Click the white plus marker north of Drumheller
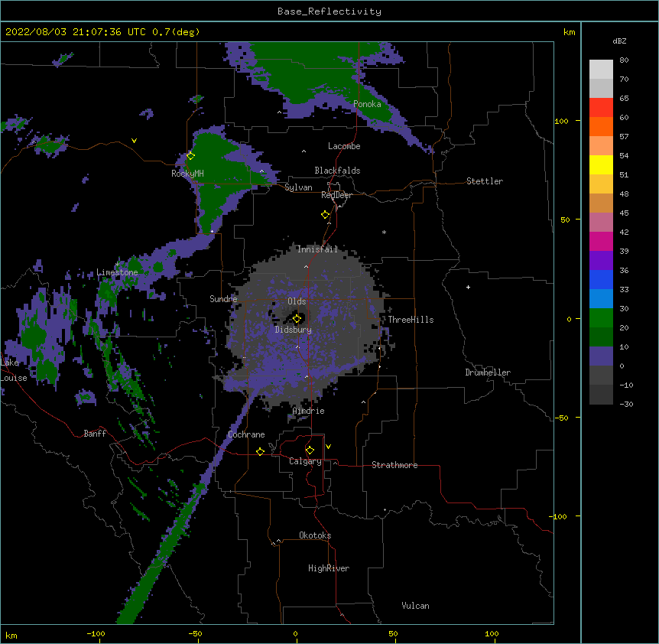659x644 pixels. 468,287
